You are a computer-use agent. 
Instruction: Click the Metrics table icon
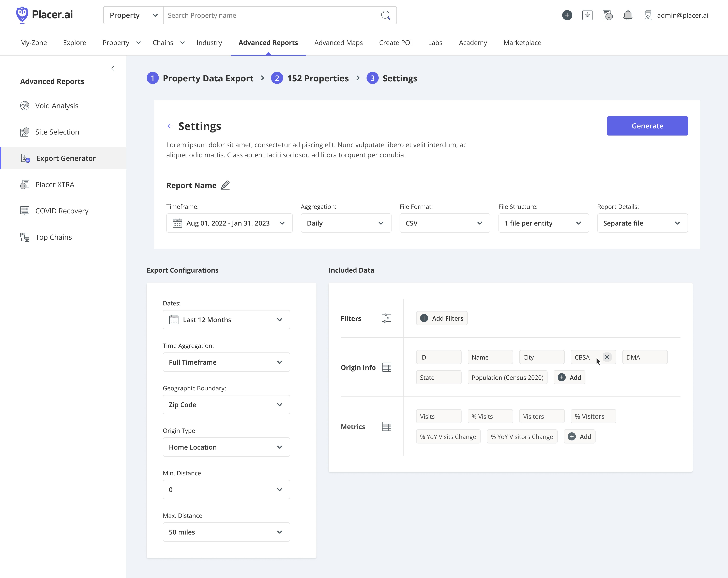(386, 426)
